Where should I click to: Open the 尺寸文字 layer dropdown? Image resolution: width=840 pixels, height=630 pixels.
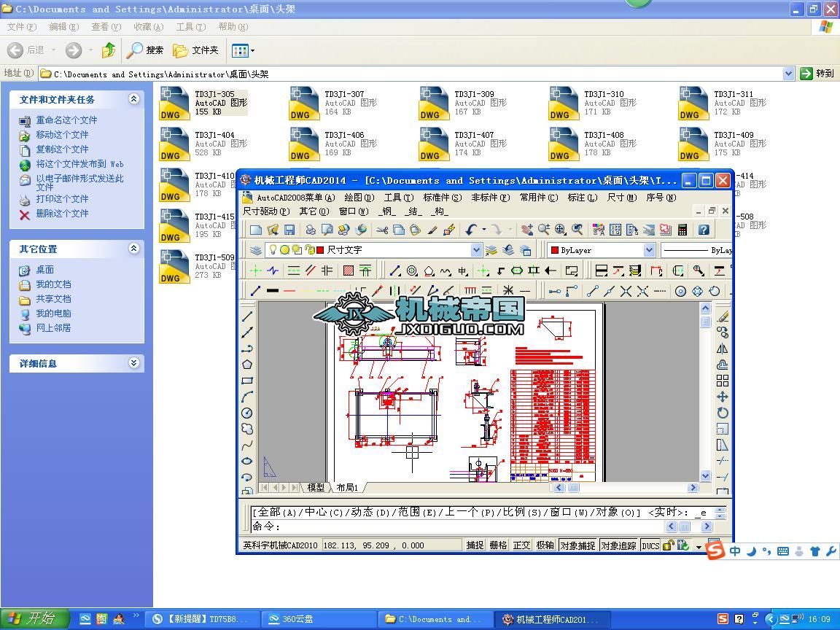pos(476,249)
